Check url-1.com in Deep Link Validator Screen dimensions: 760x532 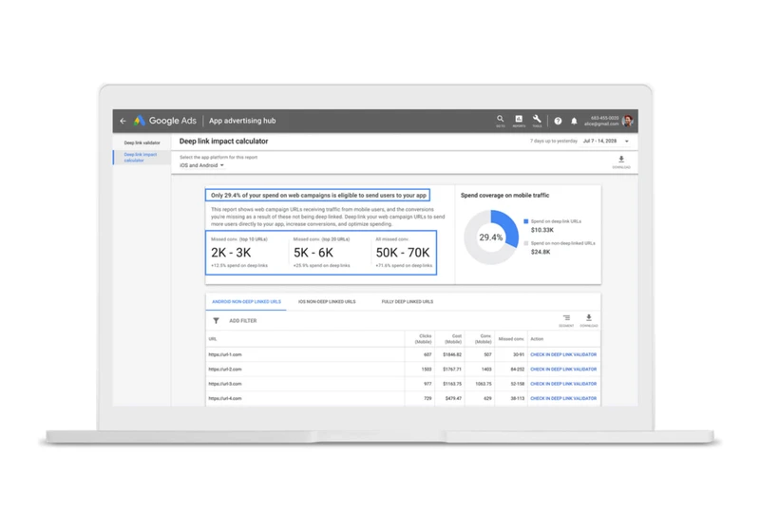pyautogui.click(x=563, y=354)
